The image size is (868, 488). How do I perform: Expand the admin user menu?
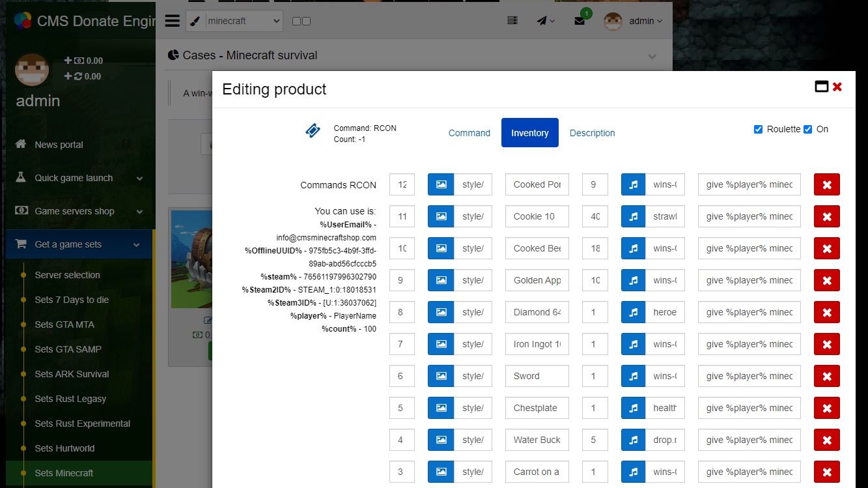pos(633,21)
